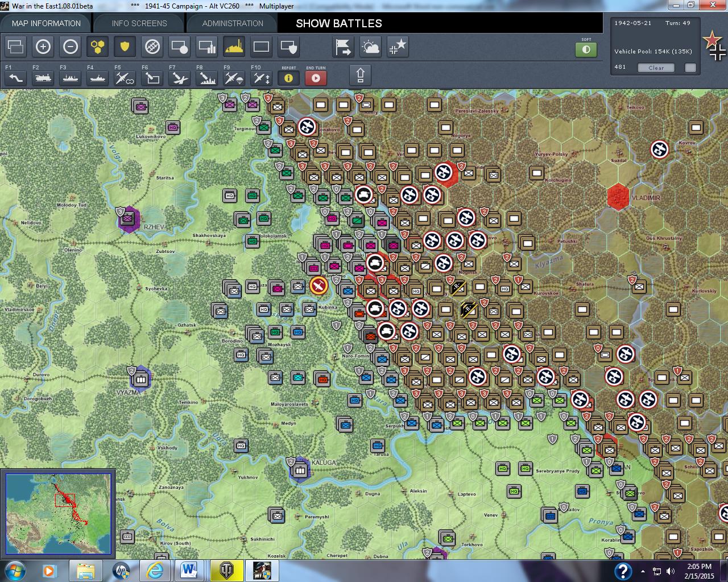Viewport: 728px width, 582px height.
Task: Open Internet Explorer from taskbar
Action: pos(155,571)
